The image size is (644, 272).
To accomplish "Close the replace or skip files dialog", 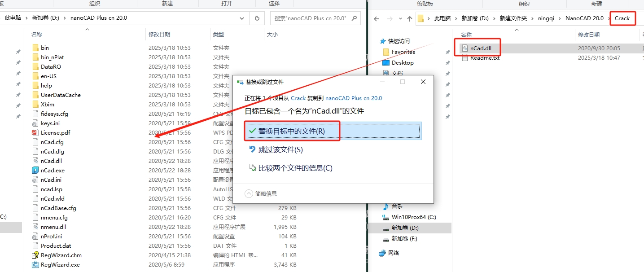I will pyautogui.click(x=423, y=82).
